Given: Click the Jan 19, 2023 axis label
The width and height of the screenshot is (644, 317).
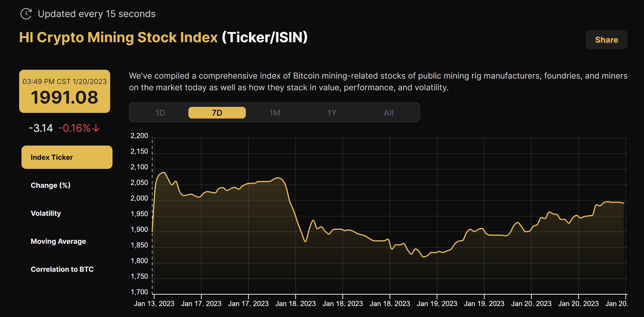Looking at the screenshot, I should [437, 303].
